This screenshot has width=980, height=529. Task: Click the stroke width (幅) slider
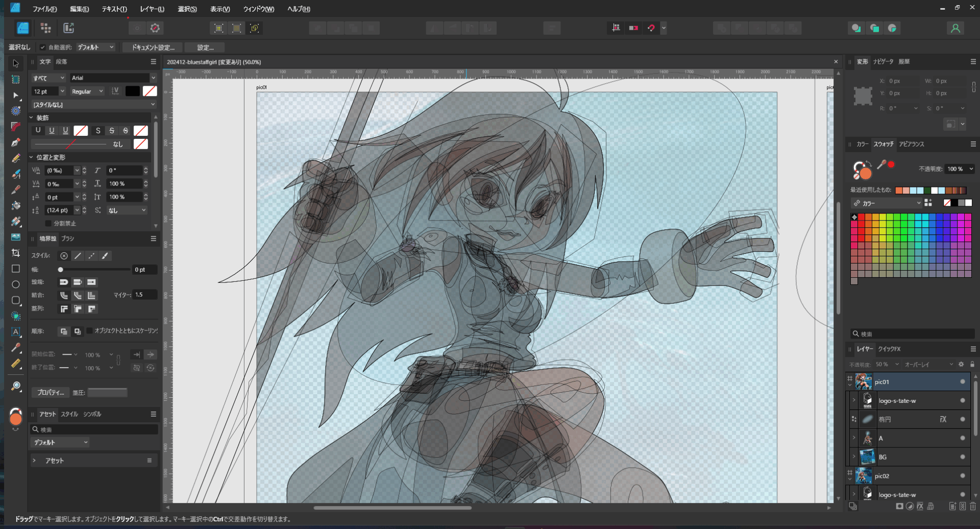point(94,270)
